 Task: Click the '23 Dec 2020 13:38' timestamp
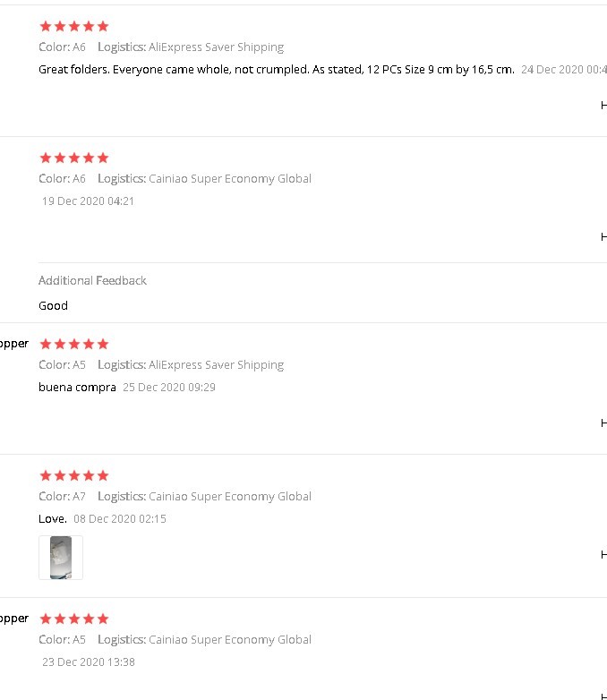[x=88, y=662]
